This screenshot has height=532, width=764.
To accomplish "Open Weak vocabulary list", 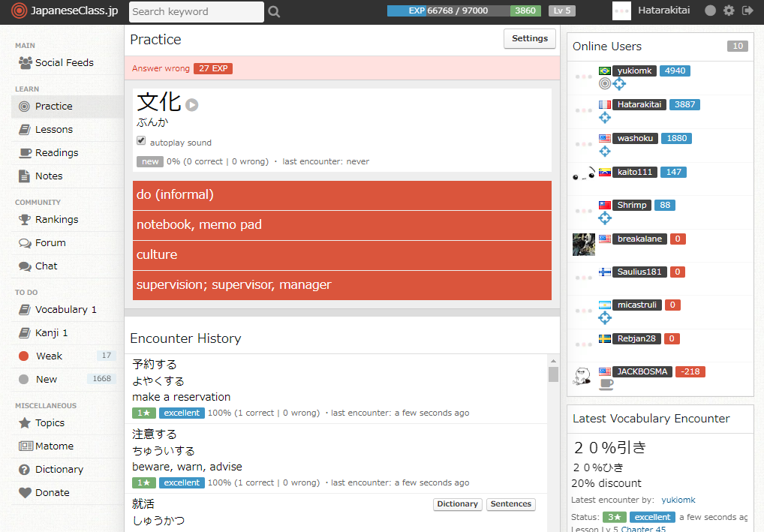I will click(49, 356).
